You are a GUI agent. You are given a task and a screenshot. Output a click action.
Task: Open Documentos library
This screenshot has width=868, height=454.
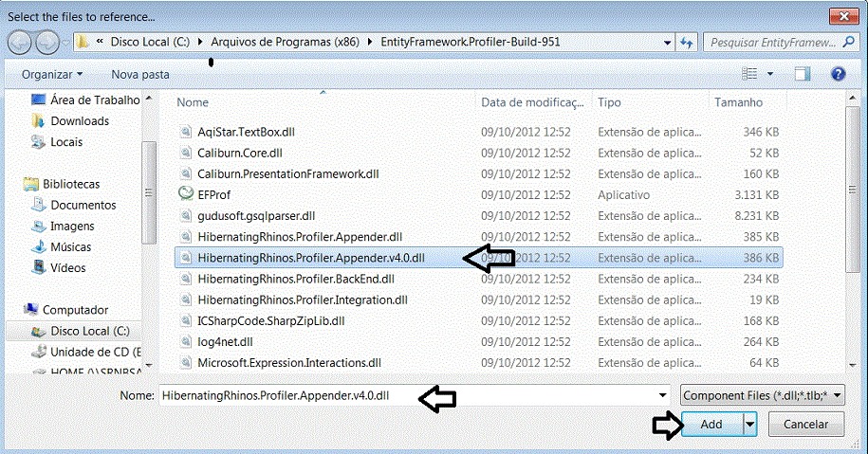74,205
